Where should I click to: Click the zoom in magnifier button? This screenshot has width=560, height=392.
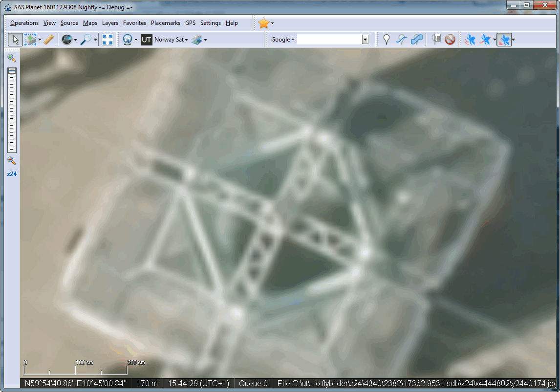pos(12,58)
